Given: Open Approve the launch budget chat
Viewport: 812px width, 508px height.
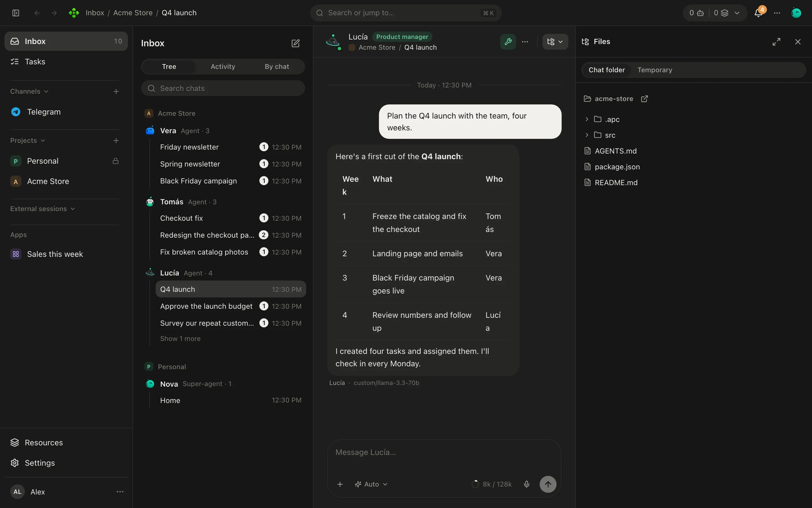Looking at the screenshot, I should tap(231, 306).
